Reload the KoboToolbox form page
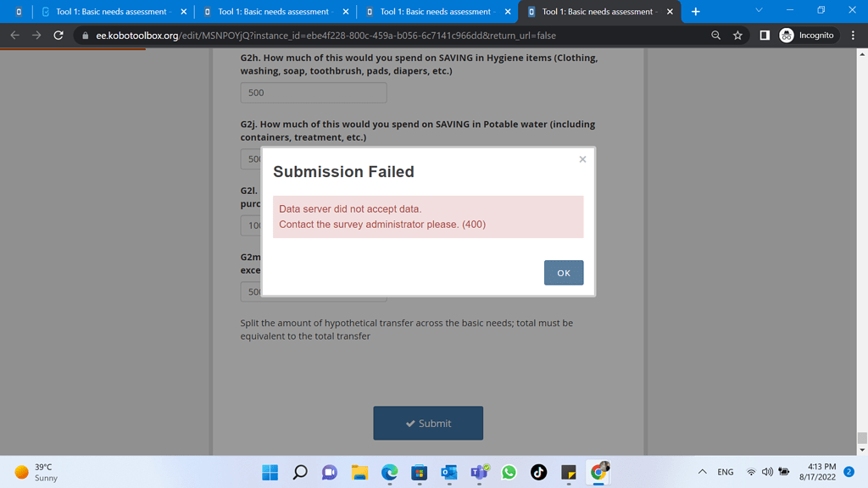The height and width of the screenshot is (488, 868). (x=58, y=36)
